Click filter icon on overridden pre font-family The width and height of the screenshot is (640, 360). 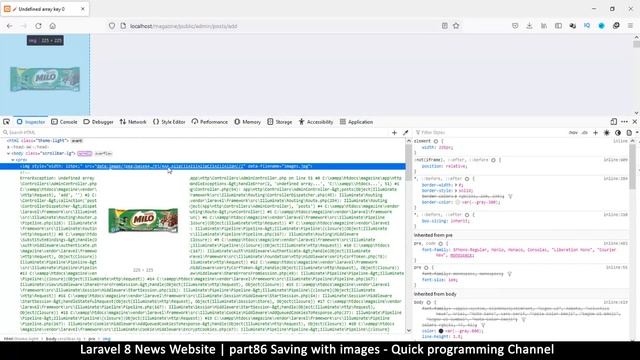click(509, 274)
